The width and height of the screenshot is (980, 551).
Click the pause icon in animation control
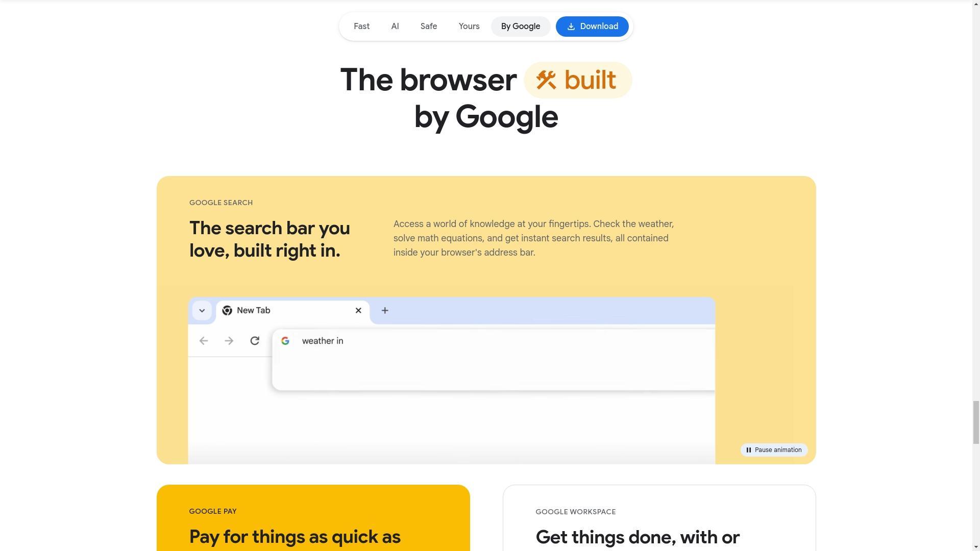tap(748, 449)
